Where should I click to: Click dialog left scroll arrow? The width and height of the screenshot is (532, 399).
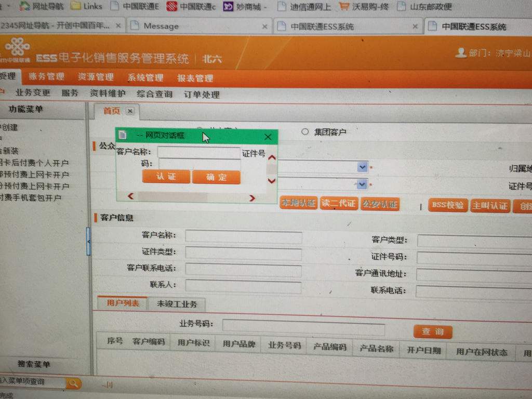pos(130,196)
